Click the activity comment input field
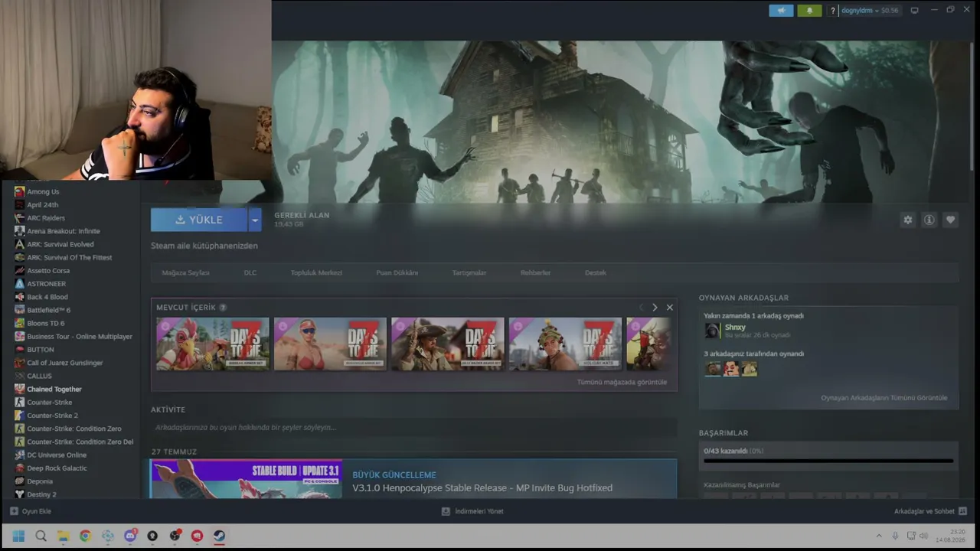This screenshot has height=551, width=980. (413, 427)
